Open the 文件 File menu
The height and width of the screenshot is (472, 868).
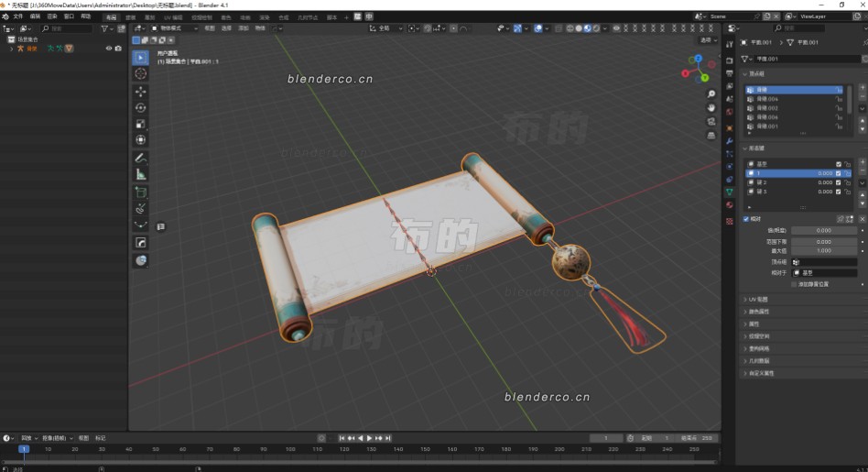coord(18,16)
